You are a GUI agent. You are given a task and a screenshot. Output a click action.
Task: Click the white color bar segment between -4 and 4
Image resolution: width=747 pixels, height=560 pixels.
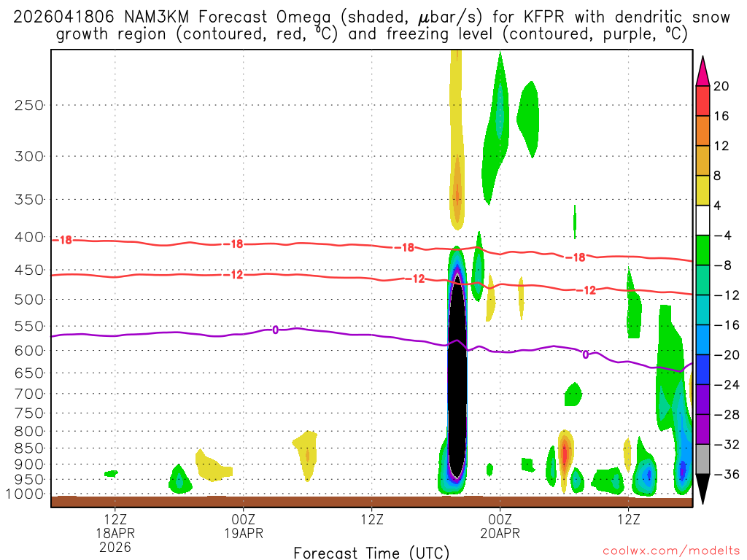click(703, 220)
